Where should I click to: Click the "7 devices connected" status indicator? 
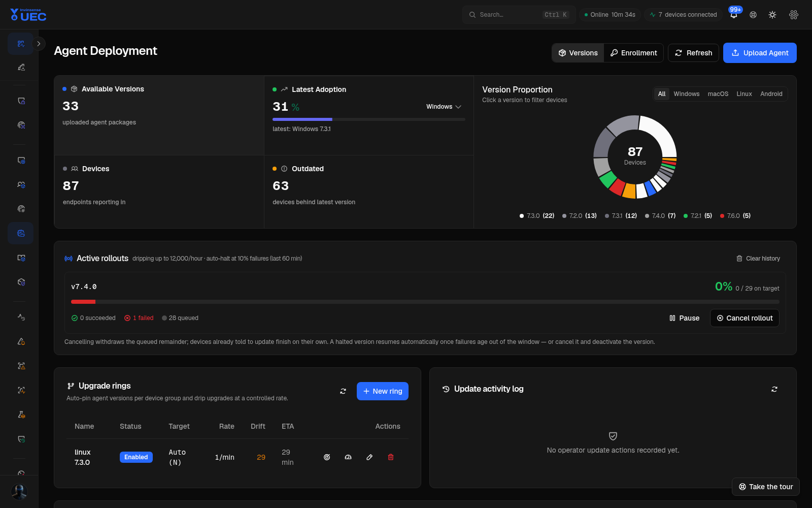(683, 15)
